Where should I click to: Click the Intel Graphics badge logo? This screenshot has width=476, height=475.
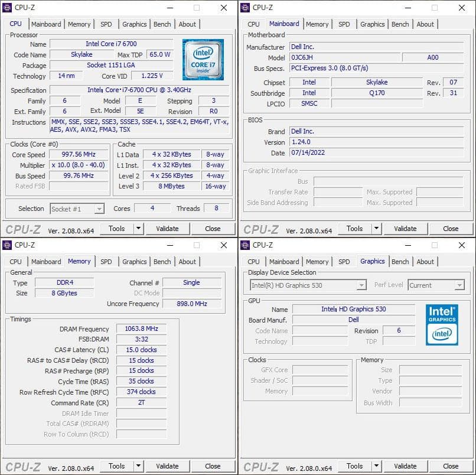442,325
